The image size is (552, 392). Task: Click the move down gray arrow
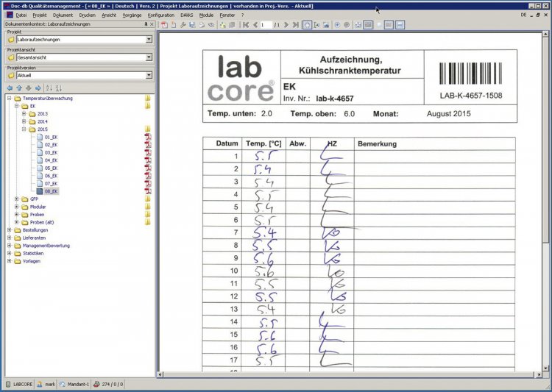click(x=29, y=88)
